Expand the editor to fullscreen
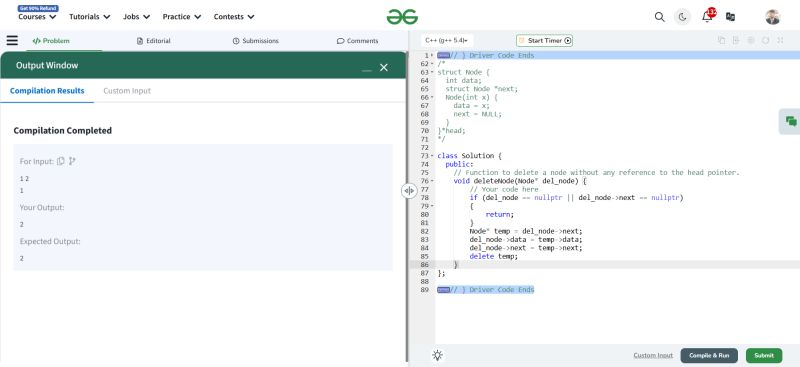Image resolution: width=800 pixels, height=367 pixels. 780,40
